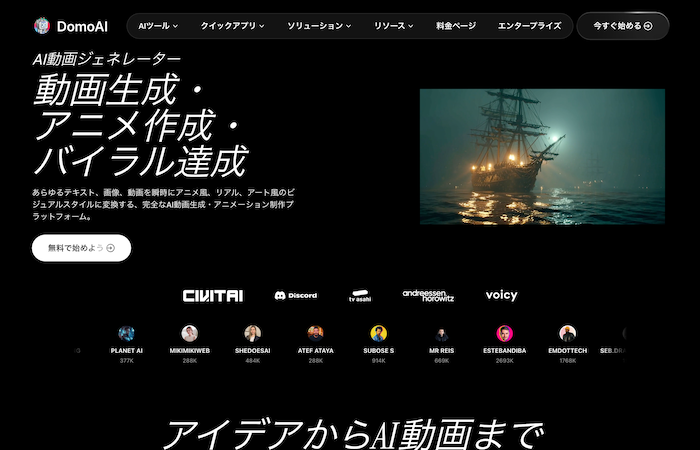This screenshot has width=700, height=450.
Task: Click the andreessen horowitz logo
Action: (x=428, y=295)
